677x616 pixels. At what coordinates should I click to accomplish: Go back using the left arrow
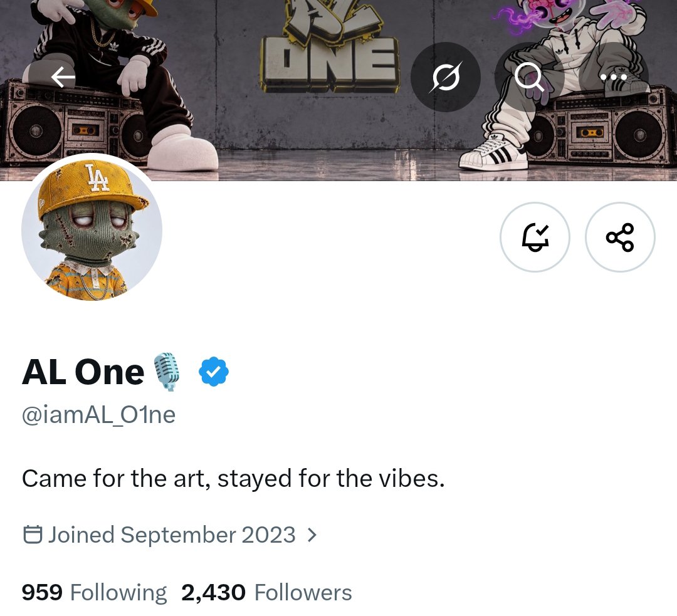coord(63,77)
